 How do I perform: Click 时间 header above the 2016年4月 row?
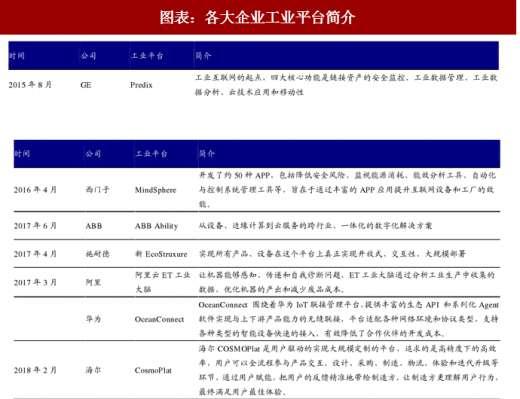(22, 153)
